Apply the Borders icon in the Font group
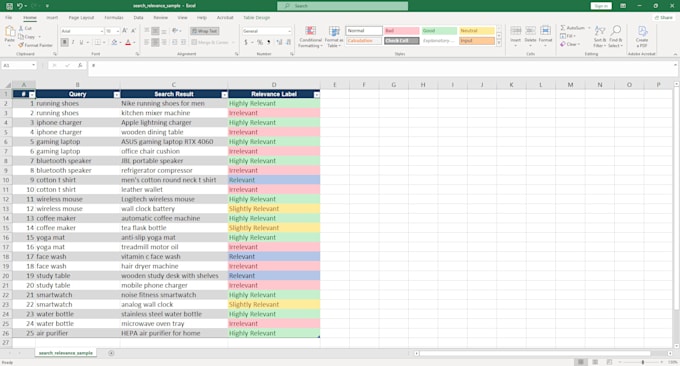The image size is (680, 366). 98,42
